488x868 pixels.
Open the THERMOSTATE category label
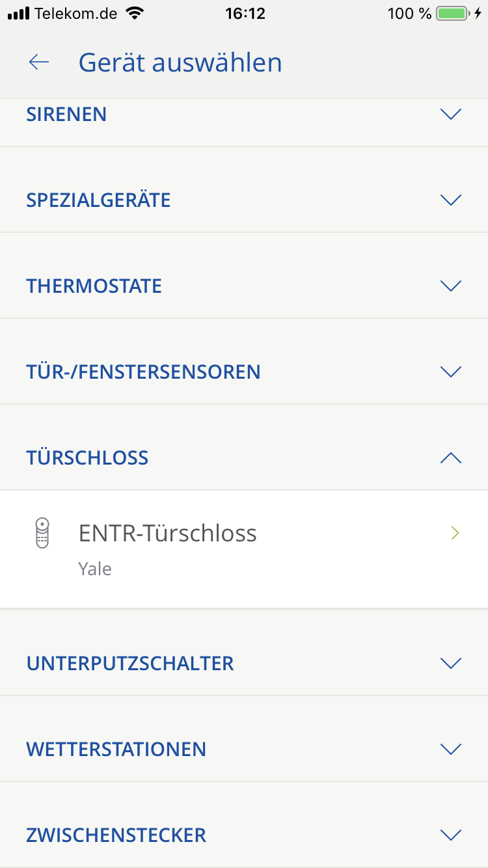click(94, 286)
